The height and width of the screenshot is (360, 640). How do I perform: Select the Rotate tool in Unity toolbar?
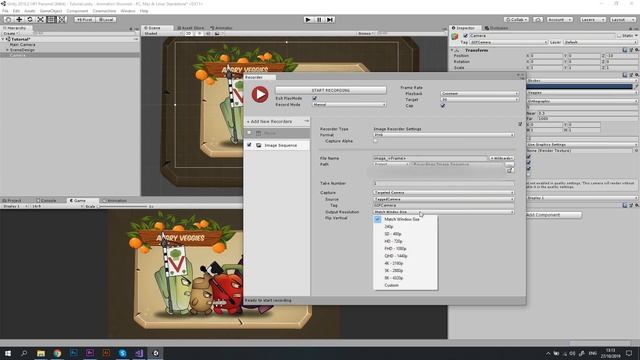tap(29, 20)
